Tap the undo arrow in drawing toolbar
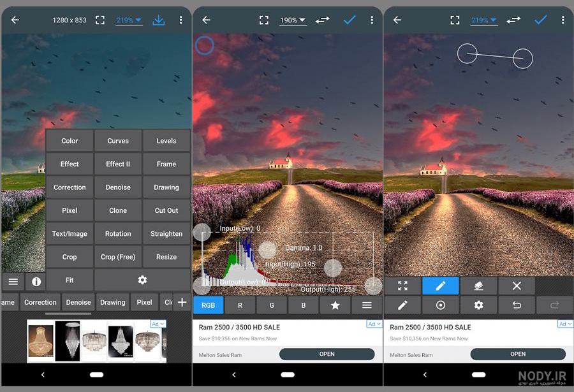574x392 pixels. coord(517,305)
